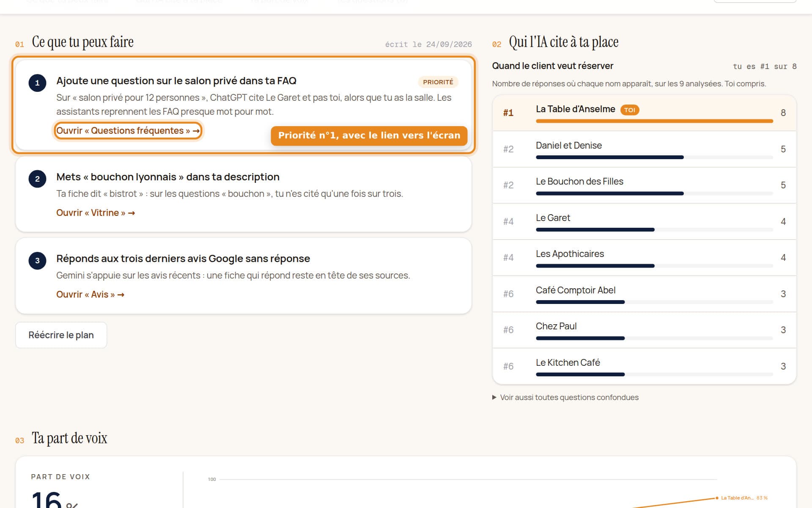
Task: Click the orange bar under La Table d'Anselme
Action: coord(654,121)
